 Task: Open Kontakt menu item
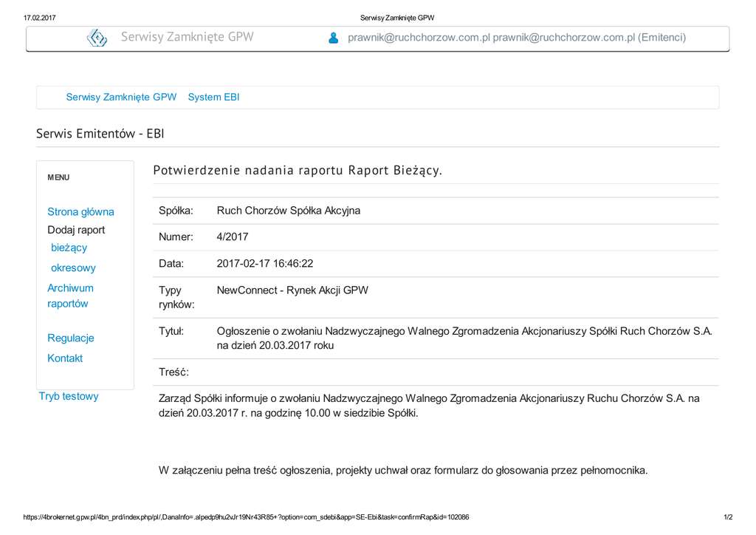point(65,358)
